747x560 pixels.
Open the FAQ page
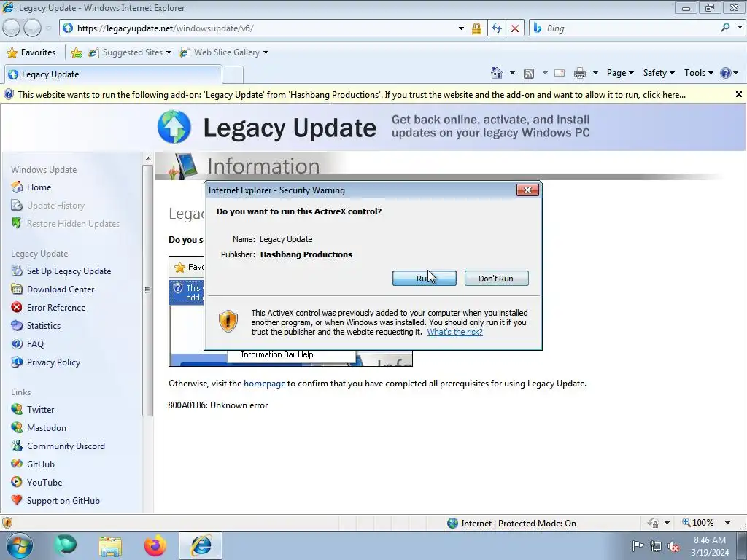(x=35, y=344)
